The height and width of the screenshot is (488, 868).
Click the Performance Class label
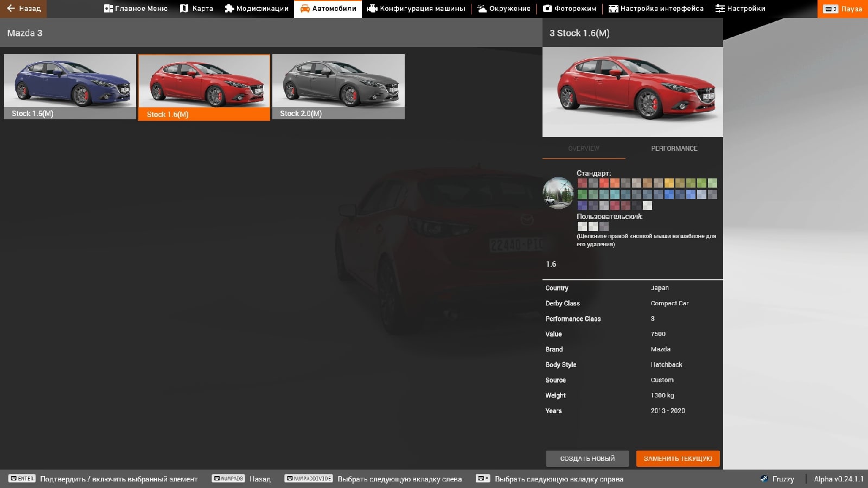[573, 319]
